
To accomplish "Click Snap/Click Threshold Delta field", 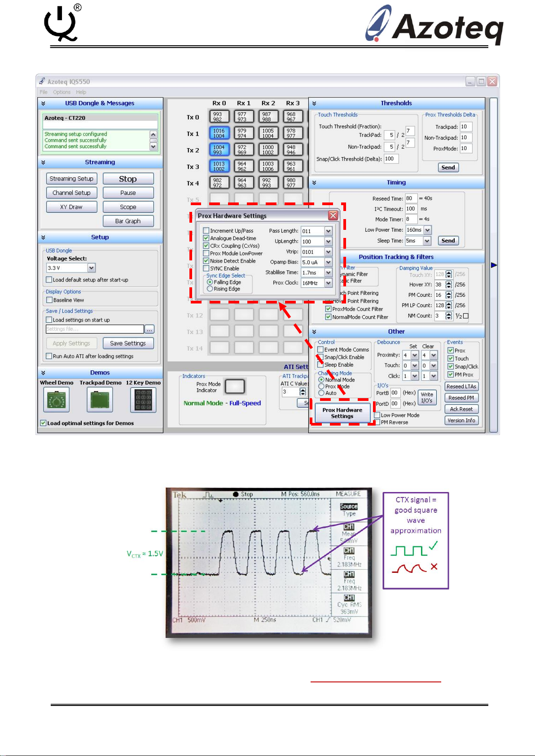I will [391, 159].
